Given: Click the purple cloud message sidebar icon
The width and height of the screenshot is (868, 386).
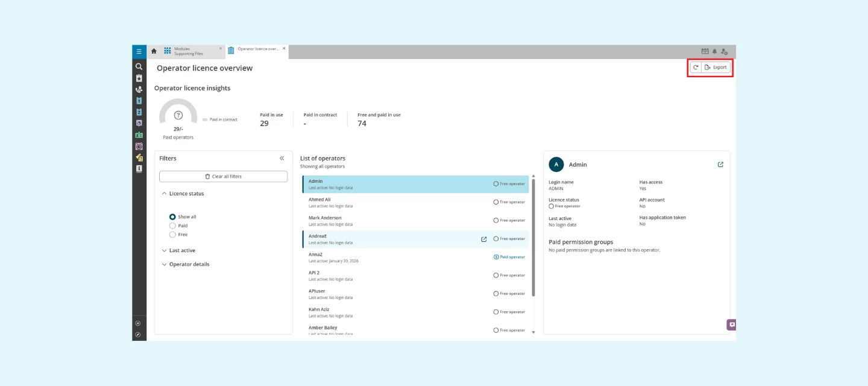Looking at the screenshot, I should click(139, 123).
